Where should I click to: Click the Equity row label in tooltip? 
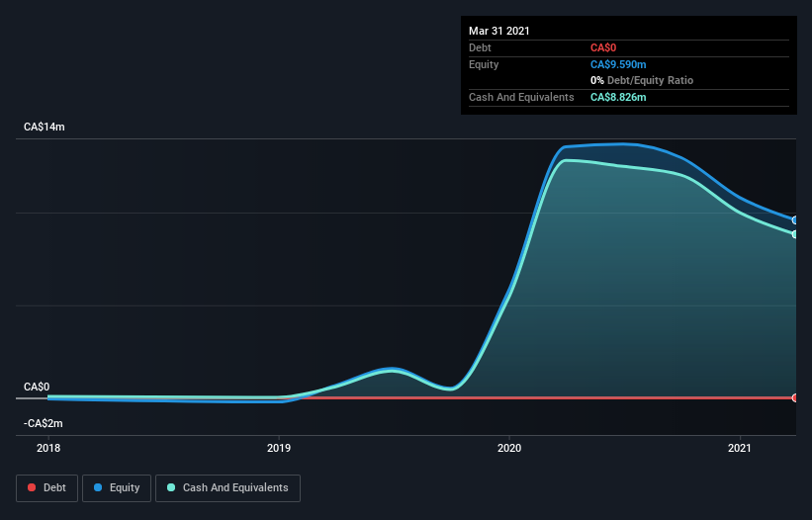click(x=484, y=64)
